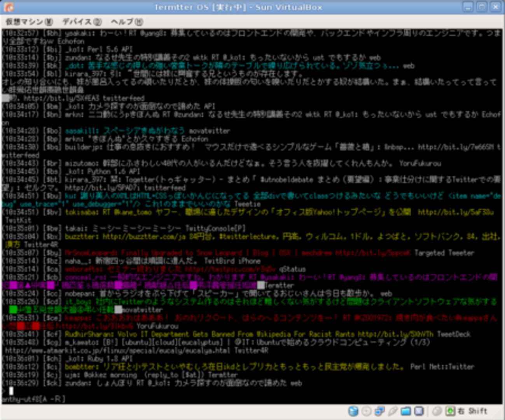Screen dimensions: 505x420
Task: Click the 'Python 1.6 API' tweet text
Action: click(x=114, y=171)
